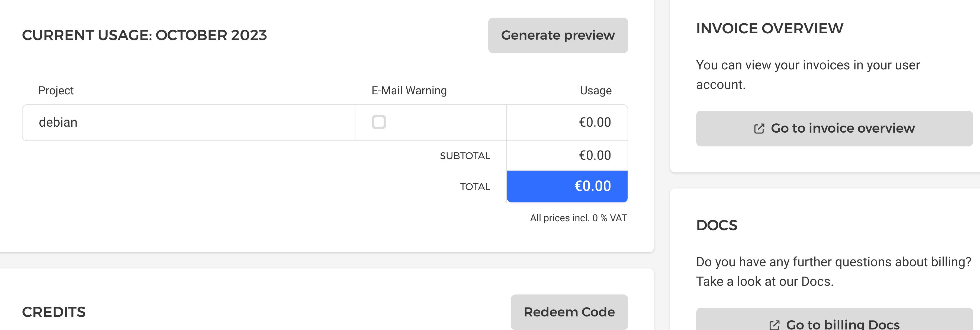The height and width of the screenshot is (330, 980).
Task: Click the Current Usage October 2023 heading
Action: click(x=144, y=36)
